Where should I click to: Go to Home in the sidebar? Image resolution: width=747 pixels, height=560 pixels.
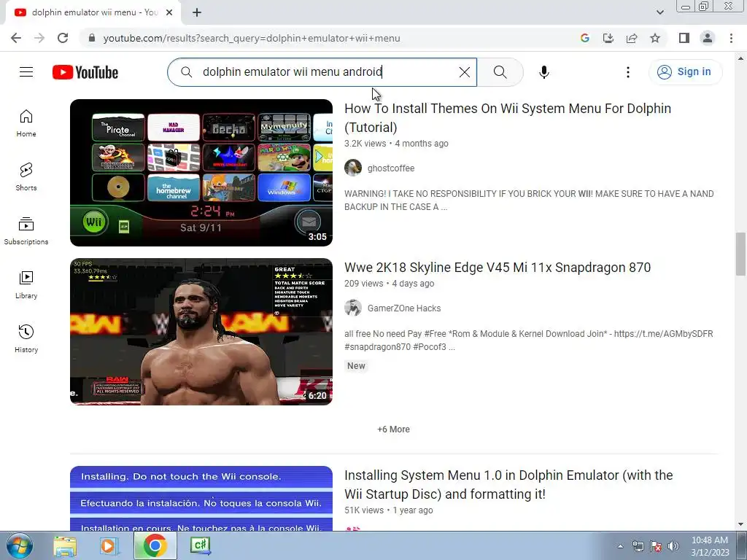pos(26,123)
